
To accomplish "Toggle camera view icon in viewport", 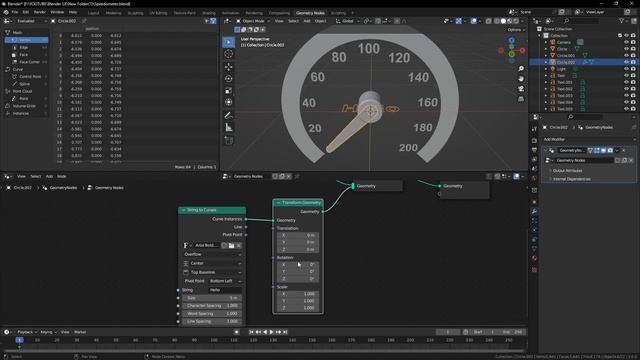I will click(x=521, y=89).
